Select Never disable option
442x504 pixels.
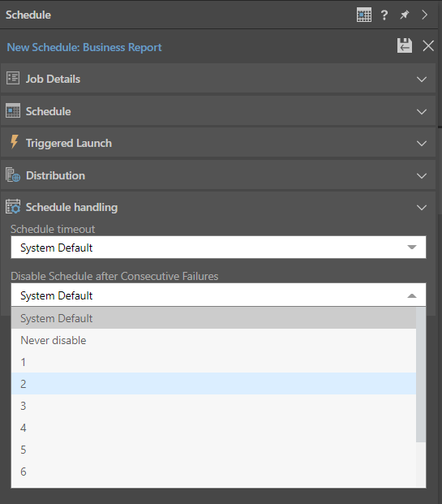pos(213,340)
